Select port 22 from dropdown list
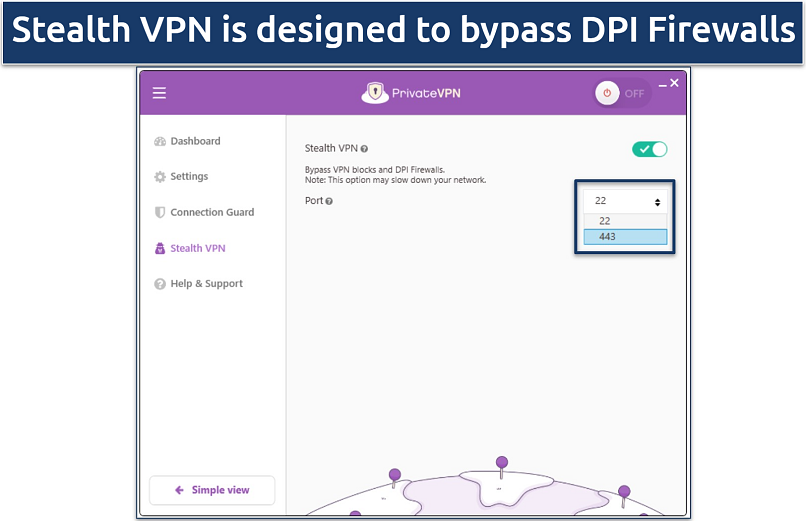 pyautogui.click(x=625, y=221)
